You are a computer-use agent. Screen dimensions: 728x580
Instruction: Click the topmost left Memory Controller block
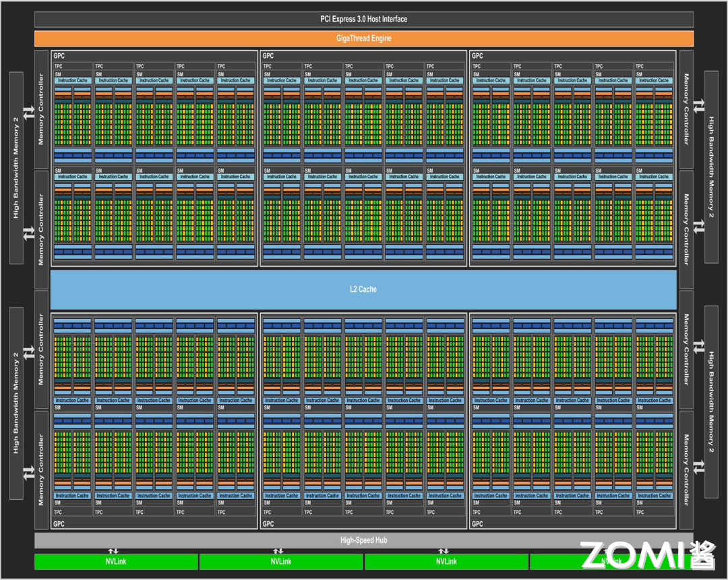click(41, 109)
